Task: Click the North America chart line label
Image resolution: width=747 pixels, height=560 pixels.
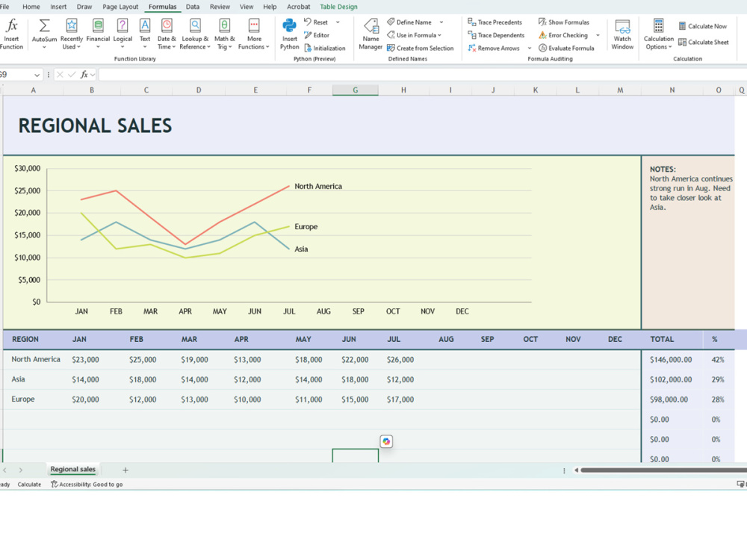Action: 318,186
